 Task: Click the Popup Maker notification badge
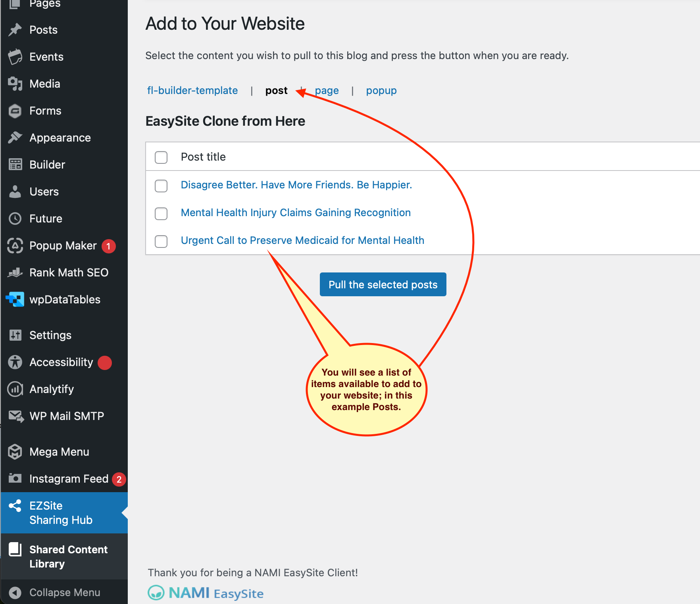pyautogui.click(x=109, y=246)
